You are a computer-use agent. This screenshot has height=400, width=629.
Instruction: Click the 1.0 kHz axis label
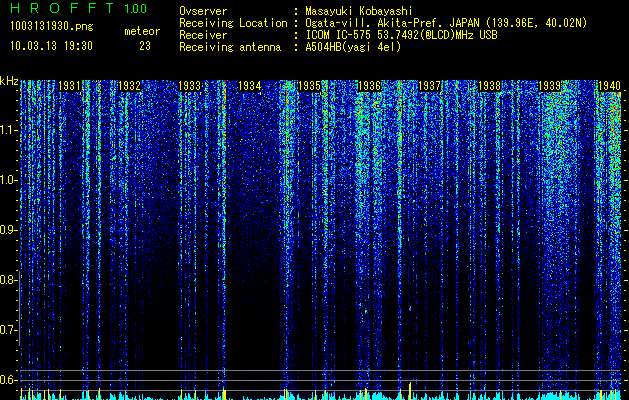[8, 180]
